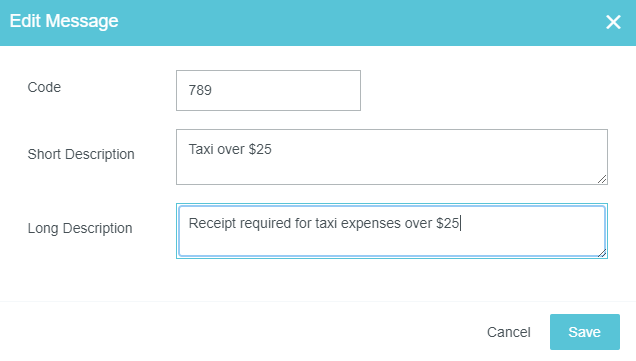Image resolution: width=636 pixels, height=361 pixels.
Task: Click the Edit Message dialog title
Action: coord(64,21)
